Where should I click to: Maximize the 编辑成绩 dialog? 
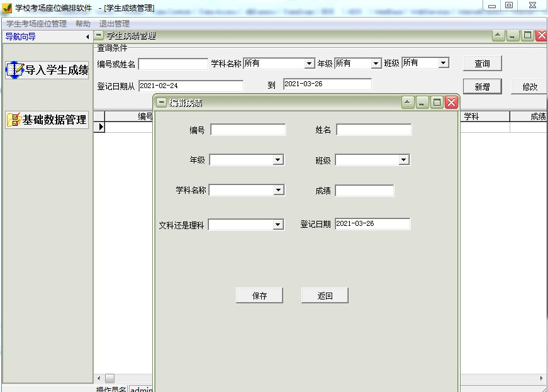(x=437, y=102)
